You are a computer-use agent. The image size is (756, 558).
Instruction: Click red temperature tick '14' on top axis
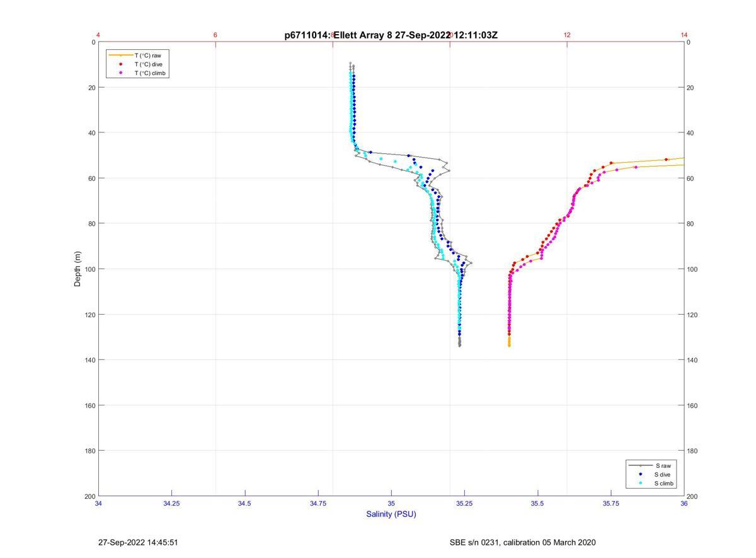684,35
